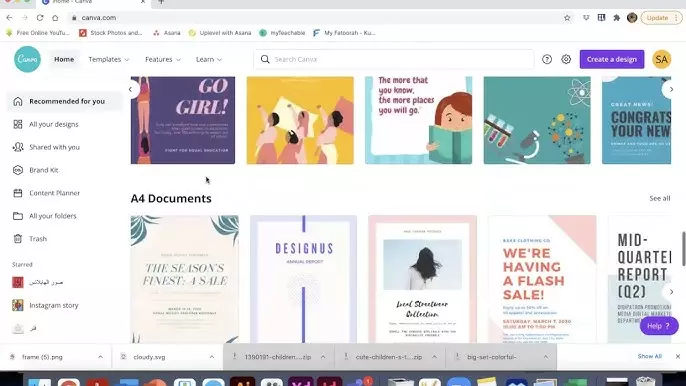Open the We're Having a Flash Sale template

click(x=542, y=279)
